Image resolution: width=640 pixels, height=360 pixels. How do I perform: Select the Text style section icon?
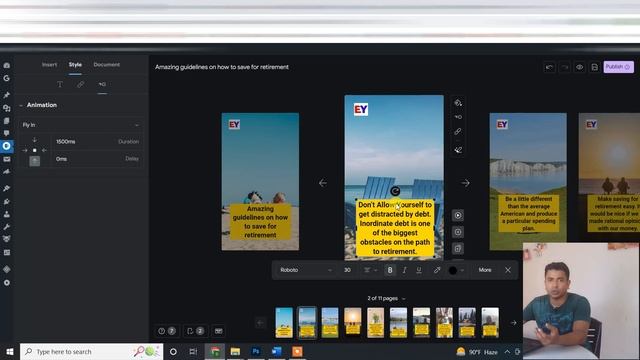[60, 84]
